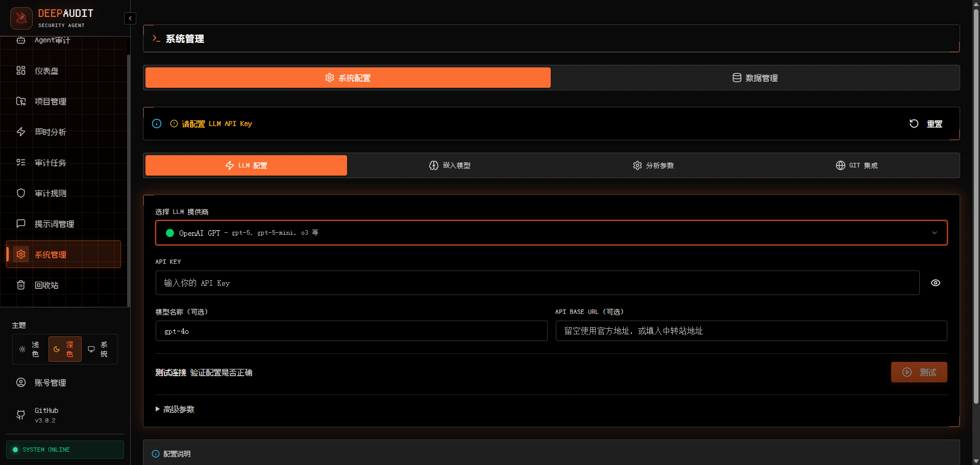
Task: Select system theme option (系统)
Action: tap(98, 349)
